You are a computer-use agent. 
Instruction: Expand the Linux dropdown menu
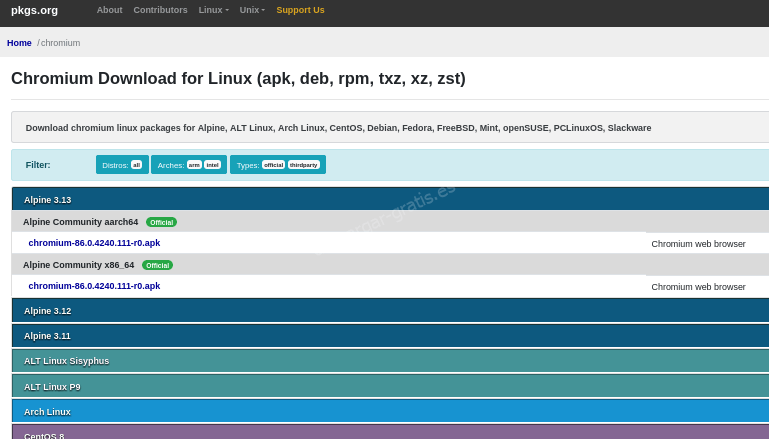(214, 10)
